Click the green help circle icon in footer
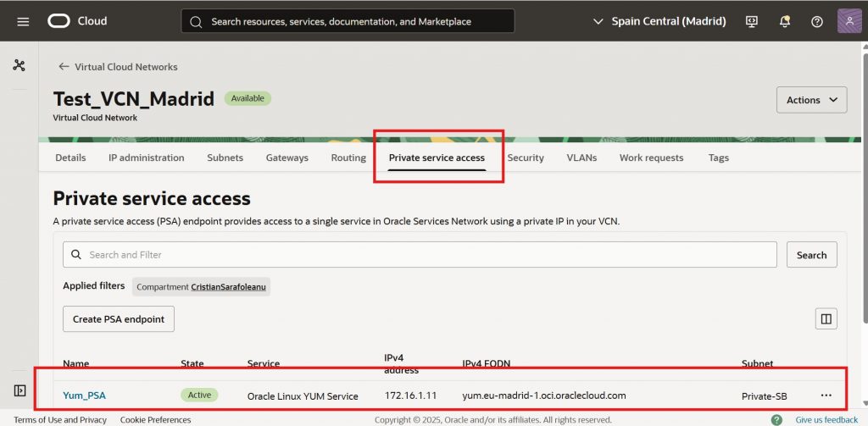Screen dimensions: 868x426 click(776, 420)
